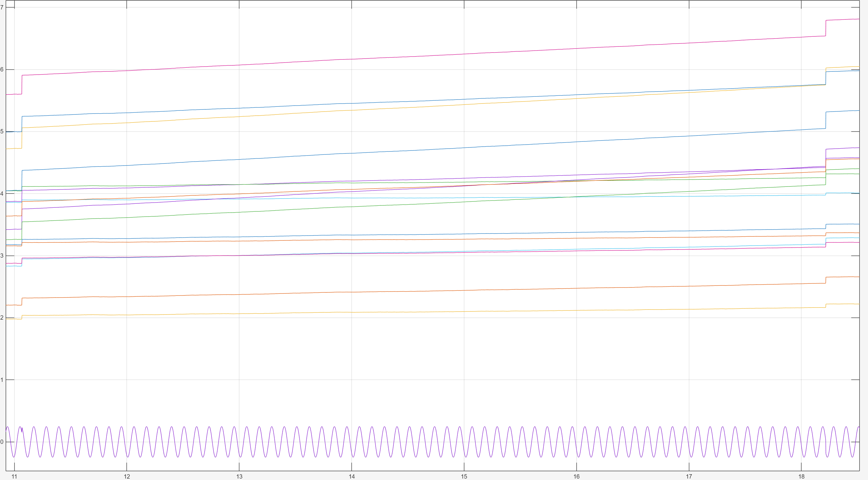The image size is (868, 480).
Task: Click the x-axis tick label 11
Action: click(x=14, y=476)
